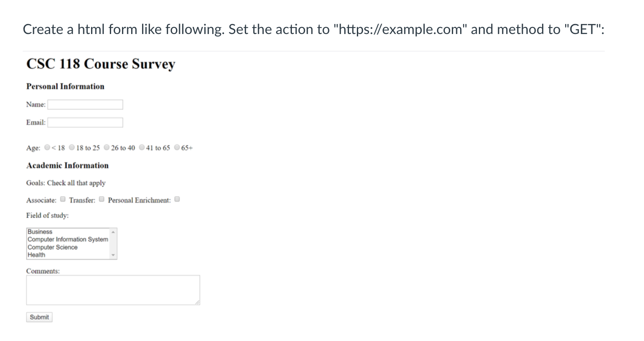Image resolution: width=644 pixels, height=341 pixels.
Task: Select the "65+" age option
Action: [x=176, y=147]
